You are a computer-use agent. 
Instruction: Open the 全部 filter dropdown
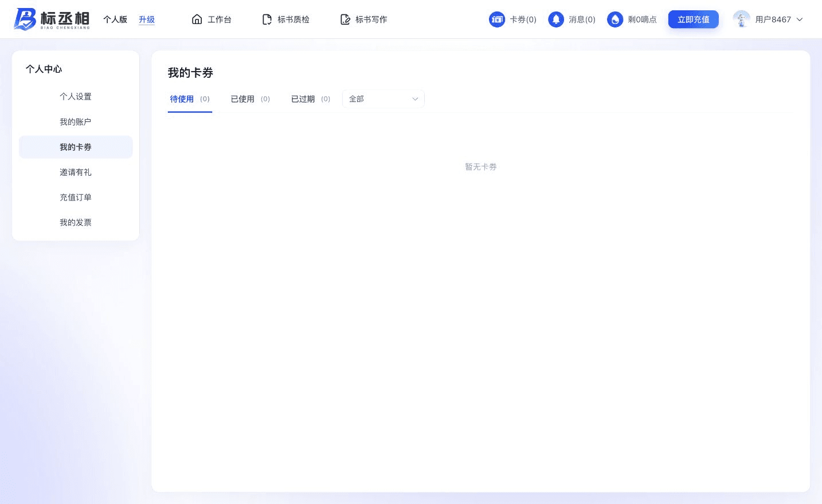383,99
